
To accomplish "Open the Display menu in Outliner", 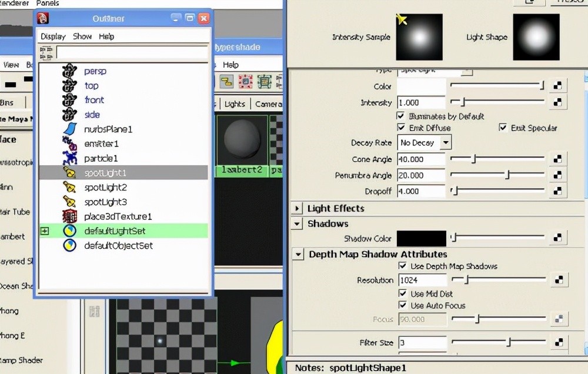I will [x=53, y=36].
